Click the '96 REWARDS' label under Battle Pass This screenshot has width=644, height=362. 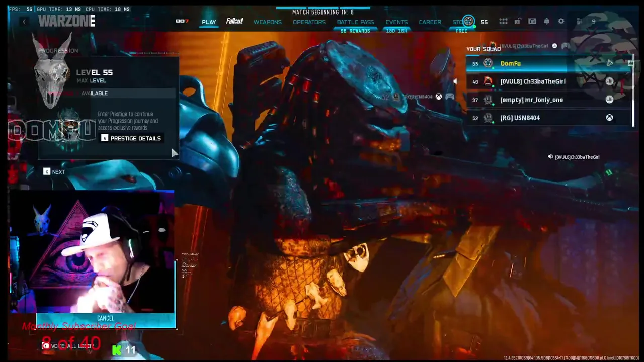coord(355,31)
